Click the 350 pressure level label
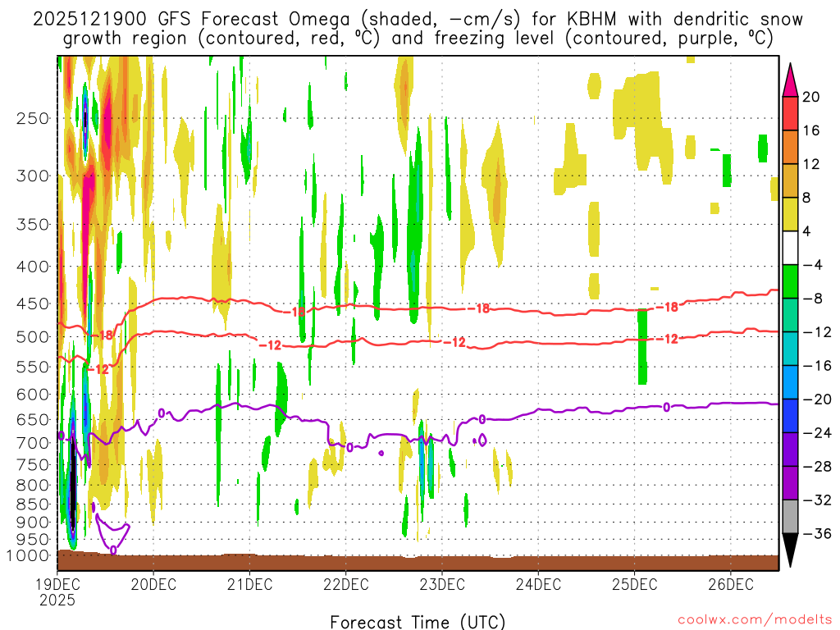 (33, 224)
